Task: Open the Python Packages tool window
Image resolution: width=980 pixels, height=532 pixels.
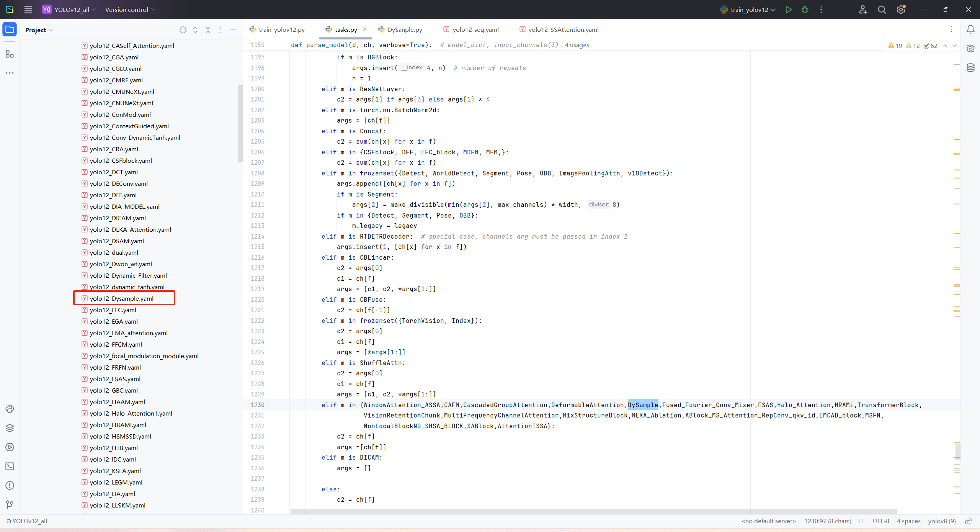Action: coord(10,428)
